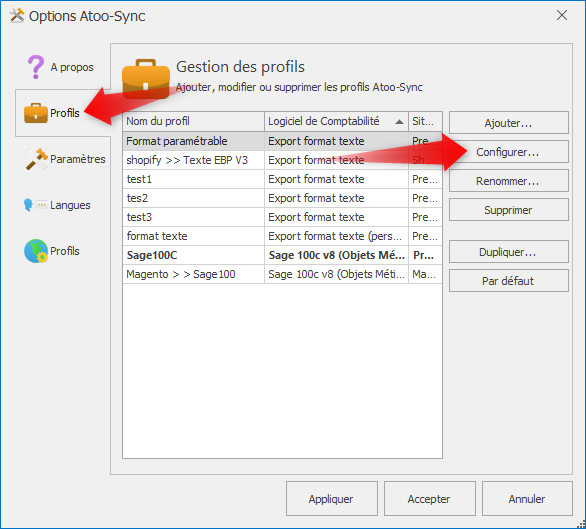Select the test3 profile row

pyautogui.click(x=283, y=217)
